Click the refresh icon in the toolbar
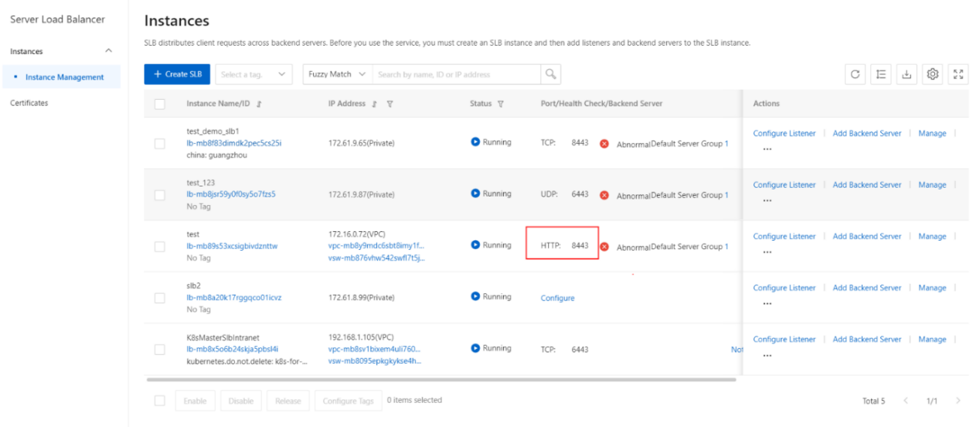The image size is (980, 427). (855, 74)
